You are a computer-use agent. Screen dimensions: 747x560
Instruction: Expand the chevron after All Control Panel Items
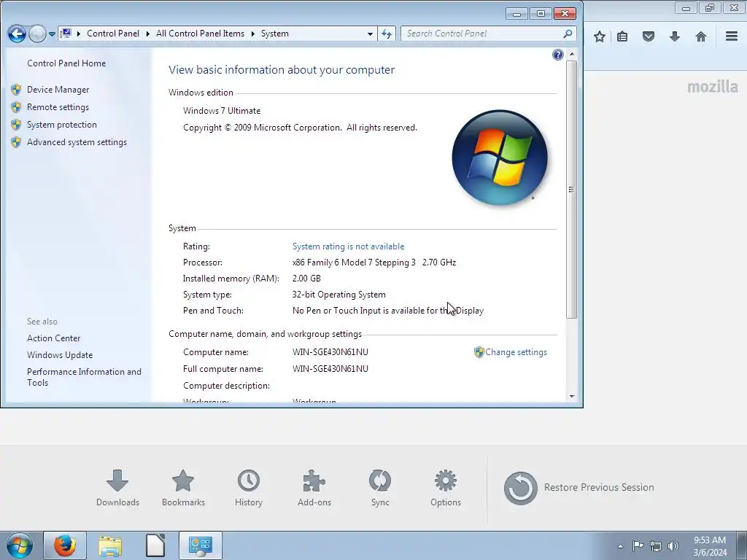pyautogui.click(x=253, y=34)
